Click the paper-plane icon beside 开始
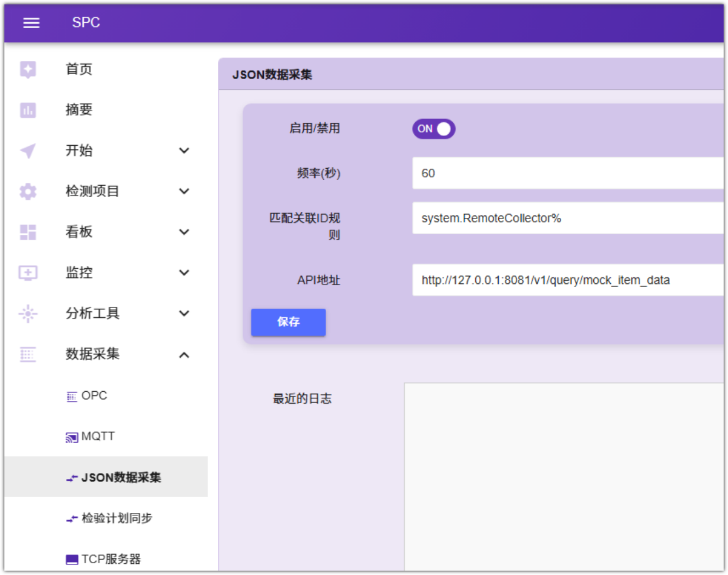The height and width of the screenshot is (575, 728). tap(28, 151)
